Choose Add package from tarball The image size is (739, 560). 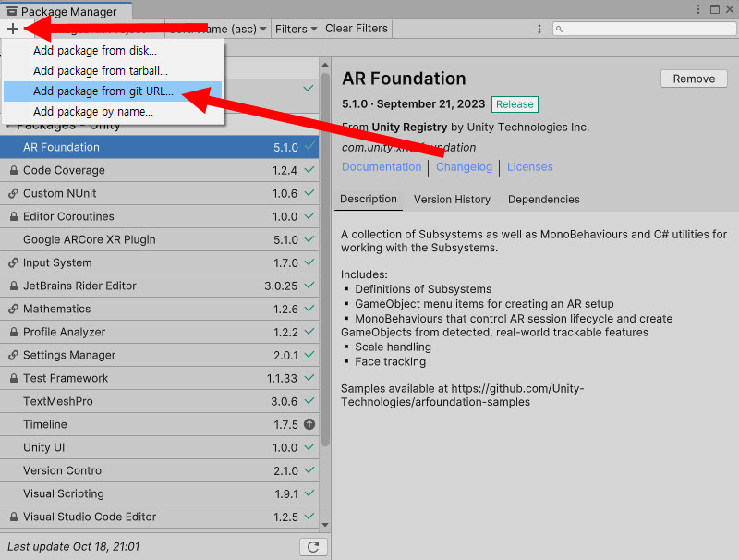click(113, 71)
